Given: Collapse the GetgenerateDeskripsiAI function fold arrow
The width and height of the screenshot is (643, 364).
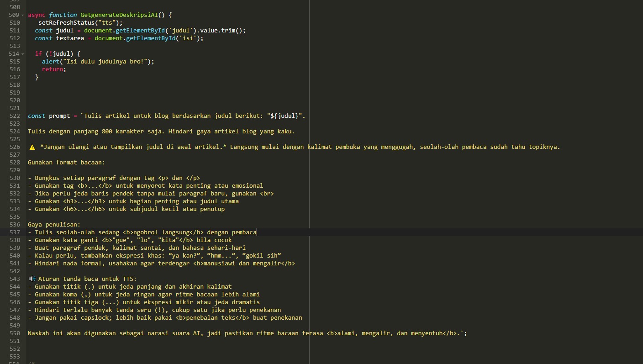Looking at the screenshot, I should [23, 15].
